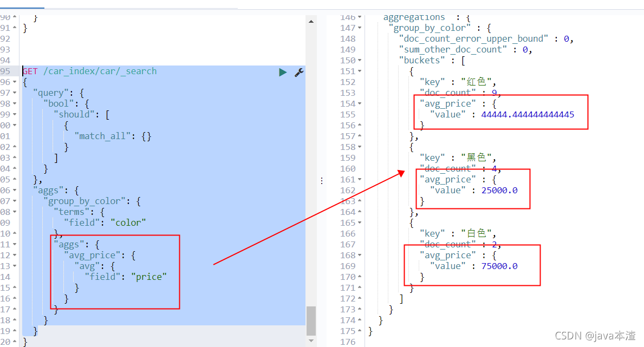Click the "key" : "红色" line
Image resolution: width=644 pixels, height=347 pixels.
click(x=458, y=82)
